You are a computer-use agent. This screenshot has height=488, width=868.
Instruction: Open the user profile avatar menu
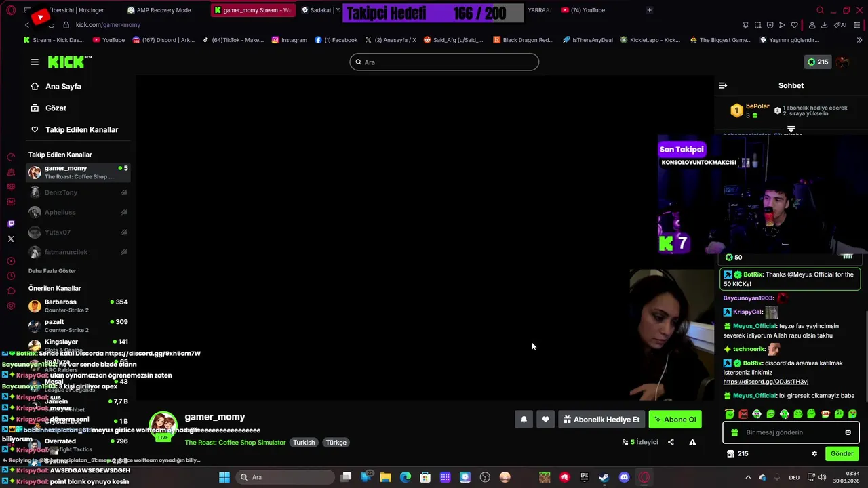click(843, 62)
